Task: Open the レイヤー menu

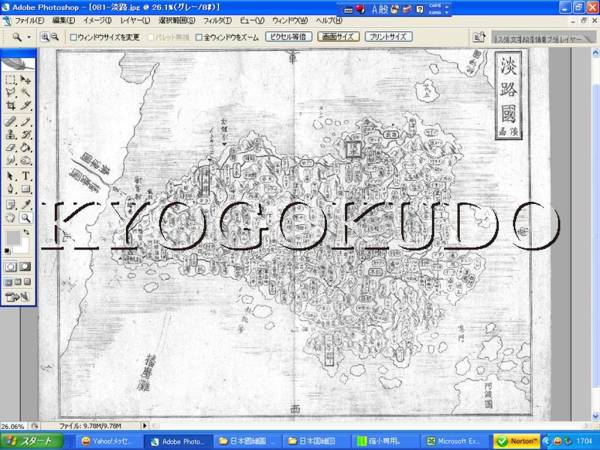Action: pyautogui.click(x=135, y=20)
